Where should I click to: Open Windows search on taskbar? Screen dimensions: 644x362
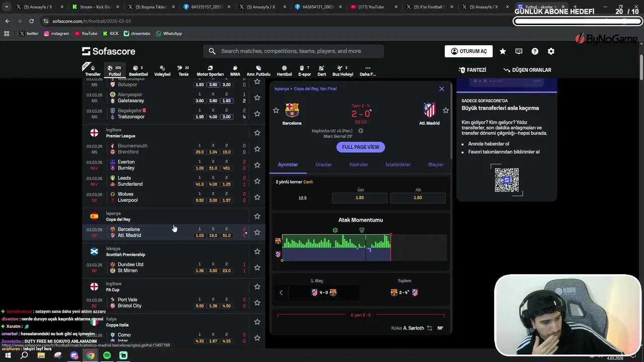[24, 355]
